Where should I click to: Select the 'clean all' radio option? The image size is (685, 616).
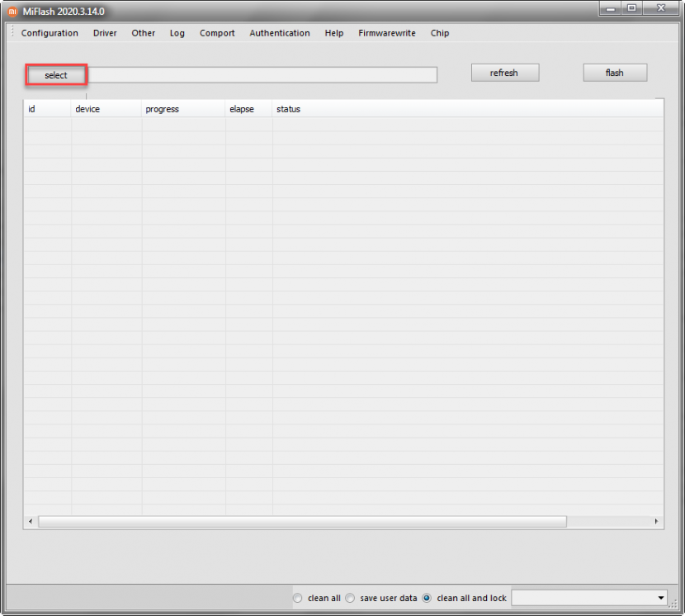[298, 598]
